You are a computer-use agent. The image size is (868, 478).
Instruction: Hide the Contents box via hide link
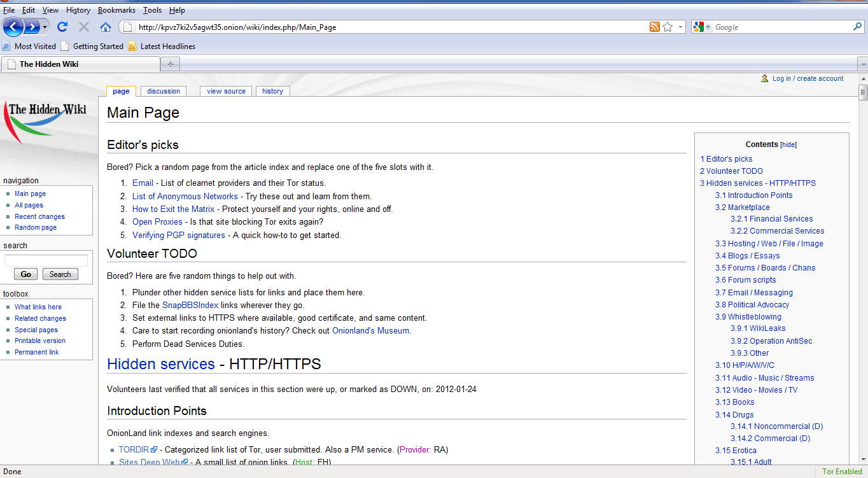[x=788, y=144]
